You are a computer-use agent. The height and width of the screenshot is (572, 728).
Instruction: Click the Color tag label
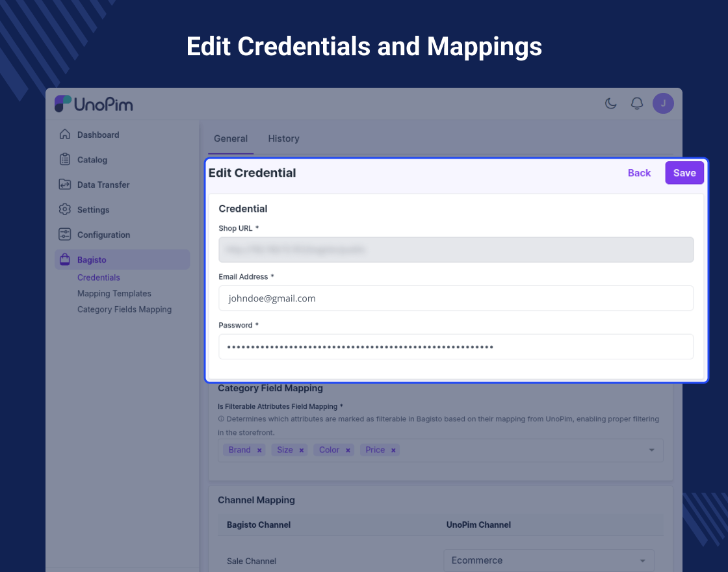[329, 450]
